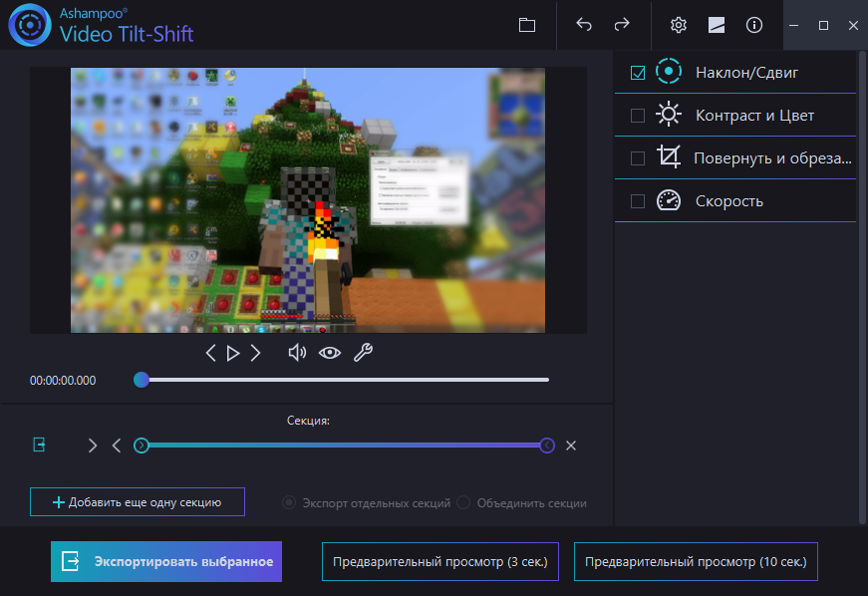Enable the Контраст и Цвет checkbox
The width and height of the screenshot is (868, 596).
(638, 115)
